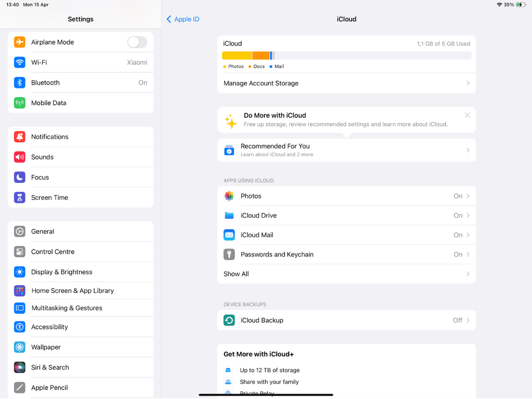Tap the 13:40 clock in status bar

13,5
